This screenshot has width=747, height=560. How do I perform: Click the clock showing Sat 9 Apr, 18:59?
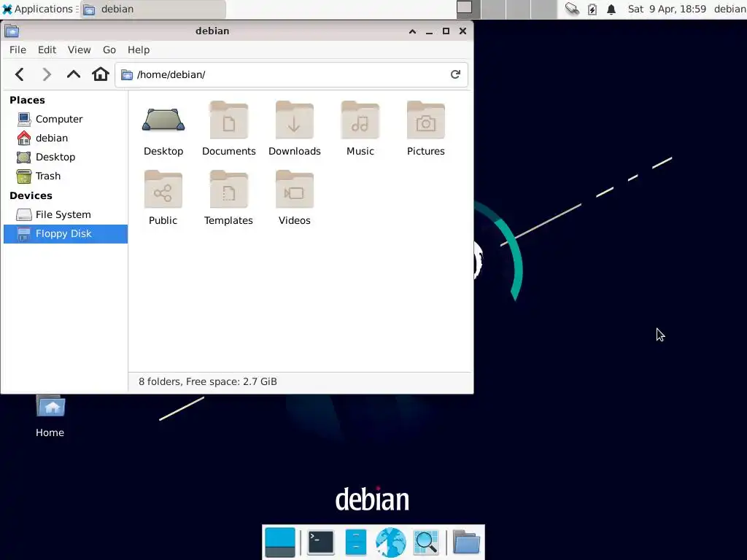[x=667, y=9]
